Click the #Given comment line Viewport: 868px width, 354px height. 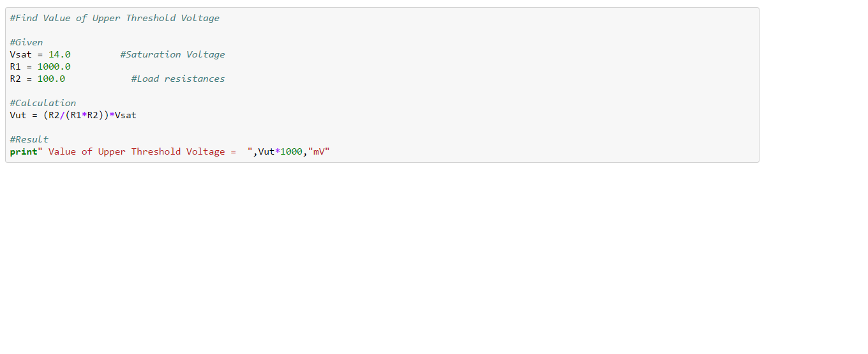(26, 42)
